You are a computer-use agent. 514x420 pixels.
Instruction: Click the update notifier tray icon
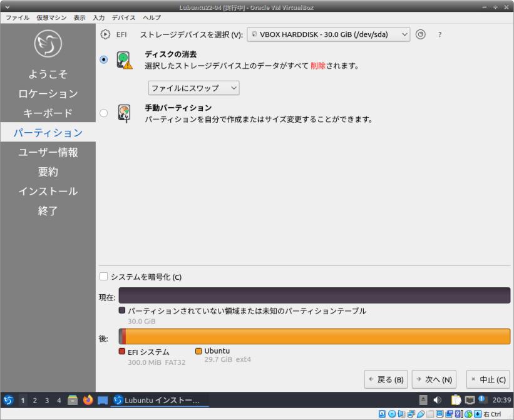(482, 399)
